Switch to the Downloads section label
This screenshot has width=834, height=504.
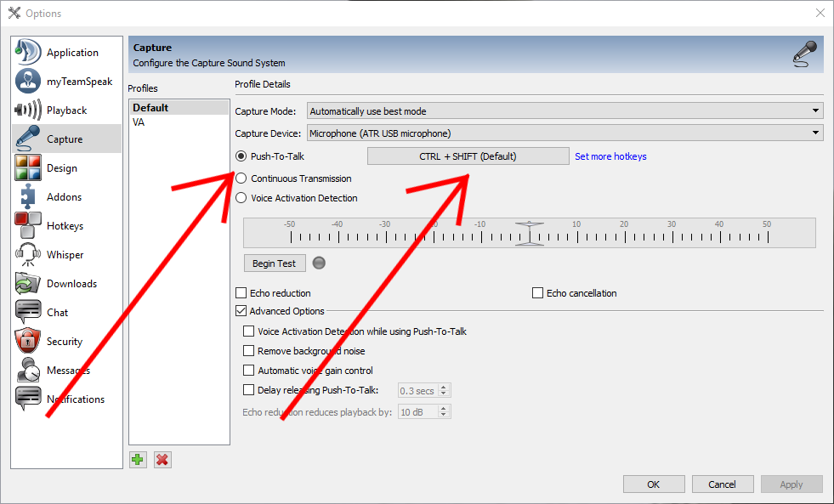coord(71,283)
